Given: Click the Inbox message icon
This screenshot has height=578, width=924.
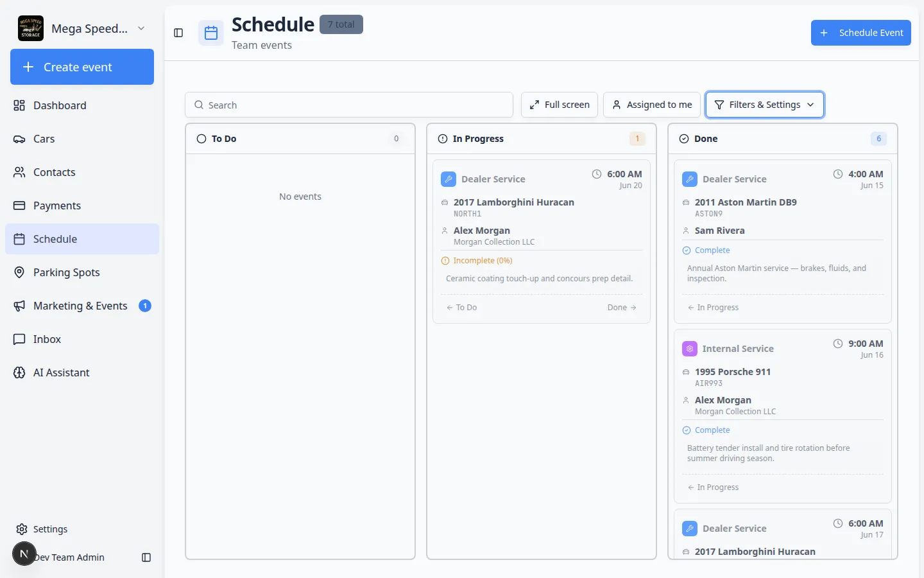Looking at the screenshot, I should 19,339.
